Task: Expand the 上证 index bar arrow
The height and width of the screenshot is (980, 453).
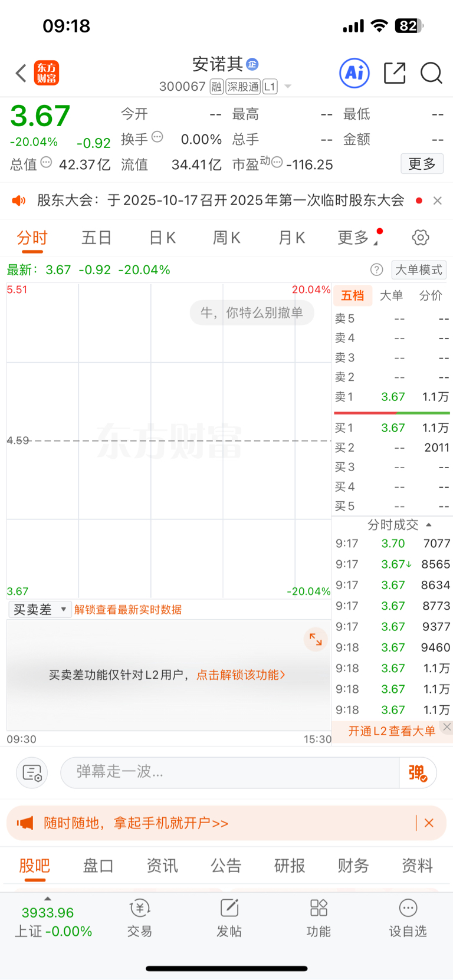Action: (48, 898)
